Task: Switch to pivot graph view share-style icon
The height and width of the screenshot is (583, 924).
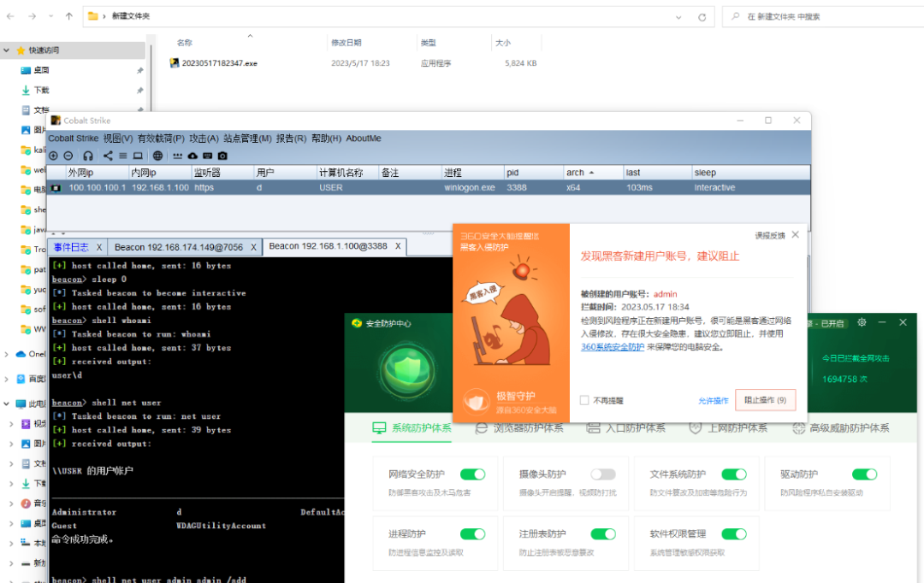Action: tap(108, 156)
